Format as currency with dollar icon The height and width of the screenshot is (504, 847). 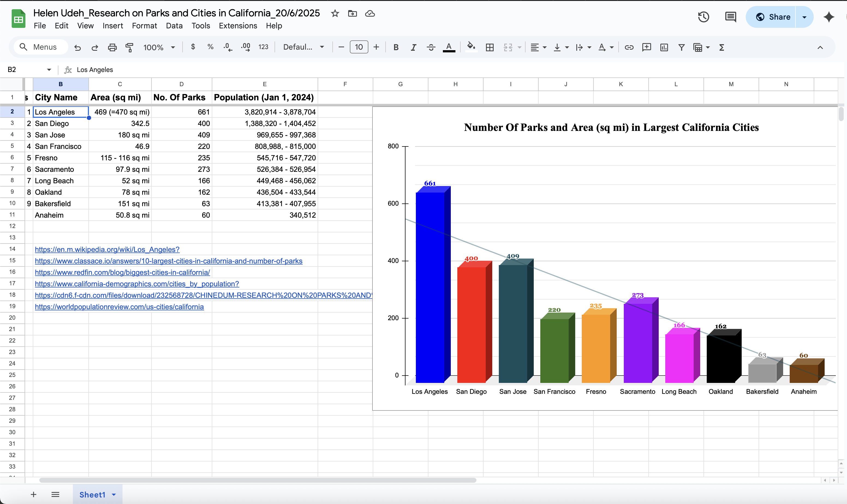click(193, 47)
